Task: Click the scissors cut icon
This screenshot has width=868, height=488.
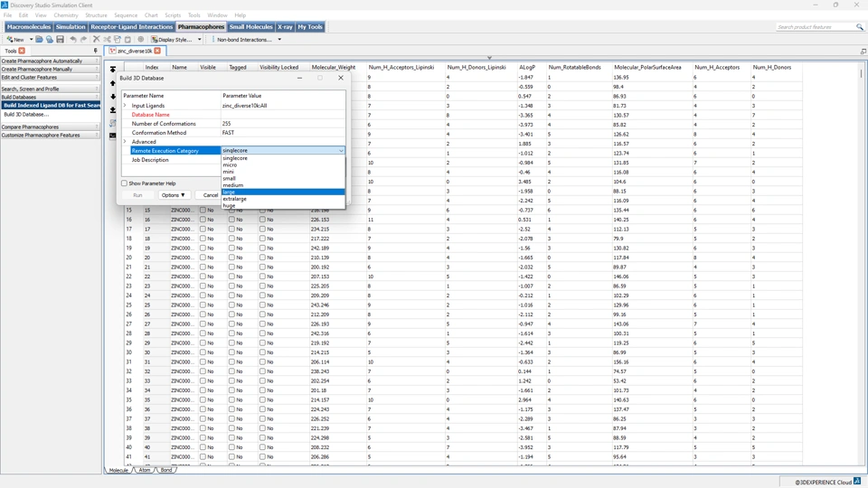Action: [107, 39]
